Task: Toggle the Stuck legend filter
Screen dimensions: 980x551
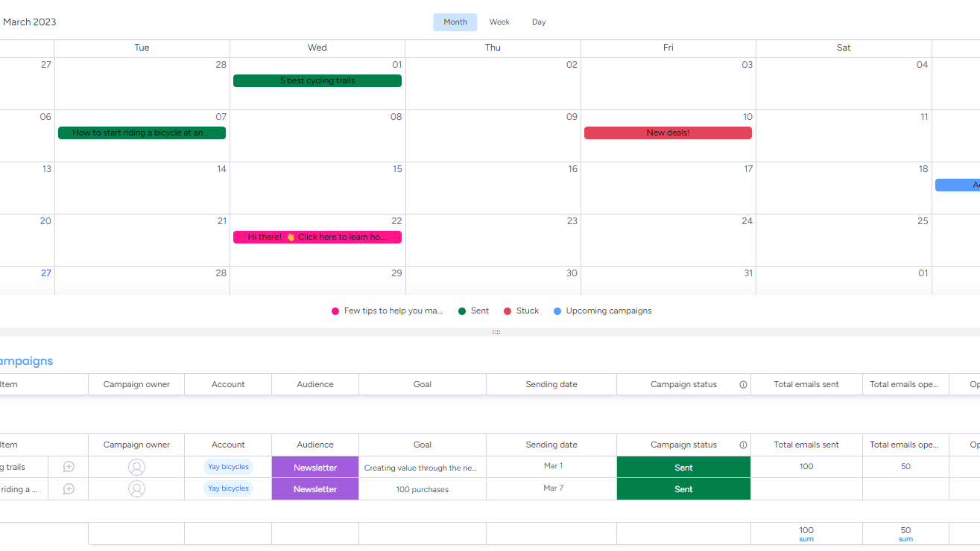Action: [x=507, y=310]
